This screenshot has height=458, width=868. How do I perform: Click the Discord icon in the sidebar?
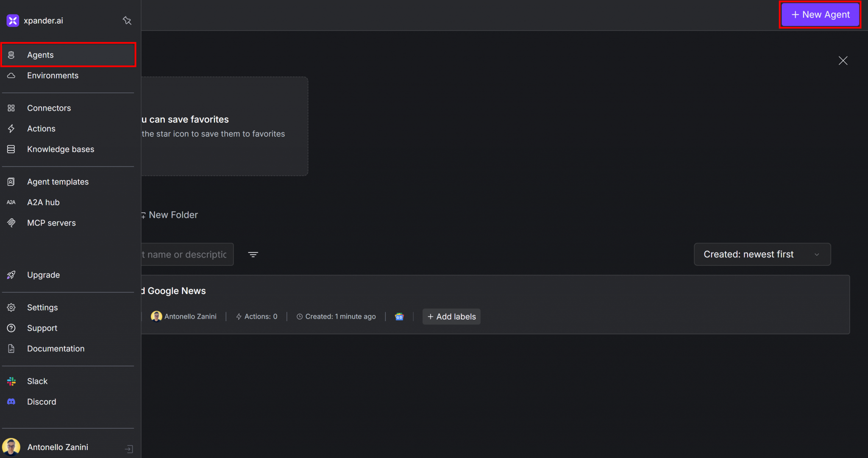point(11,402)
